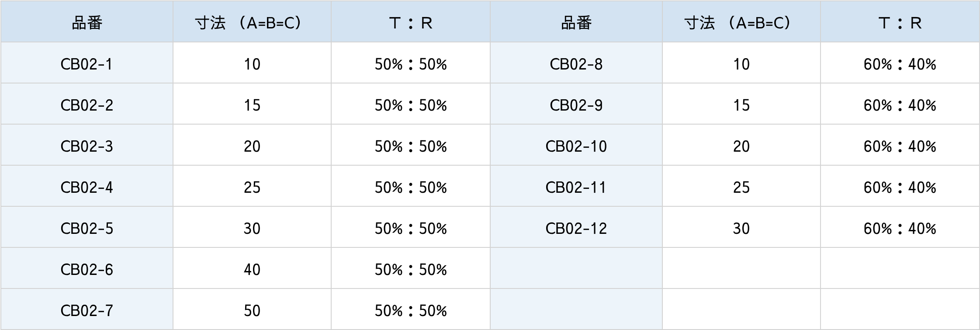Click the rightmost T：R header
Image resolution: width=980 pixels, height=330 pixels.
point(900,23)
